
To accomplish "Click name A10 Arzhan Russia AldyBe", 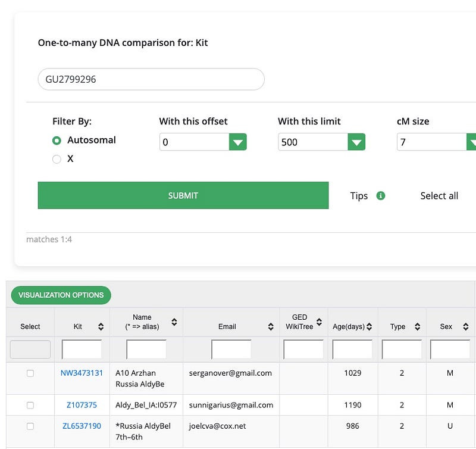I will click(140, 379).
